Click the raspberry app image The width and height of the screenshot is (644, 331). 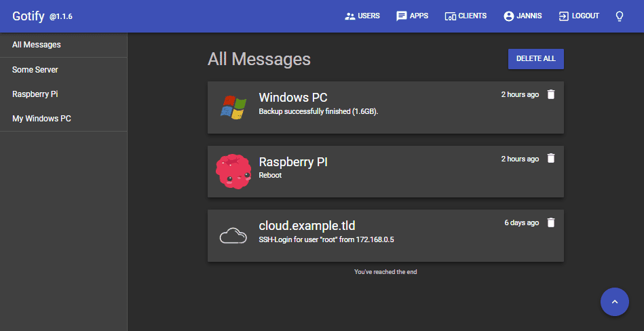[233, 172]
